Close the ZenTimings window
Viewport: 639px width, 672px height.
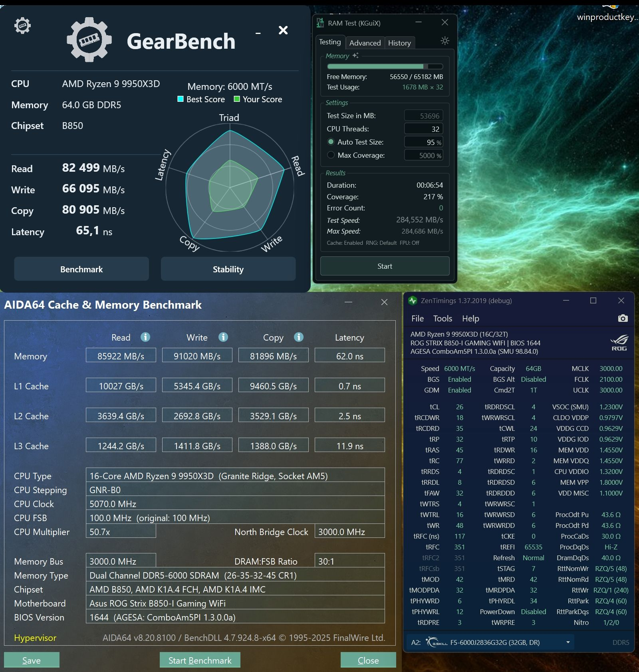click(621, 300)
